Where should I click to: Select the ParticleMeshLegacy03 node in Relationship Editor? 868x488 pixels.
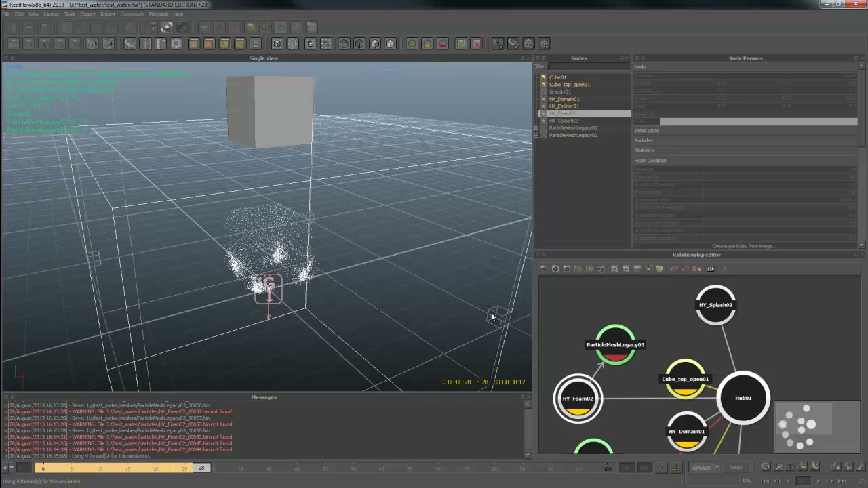coord(615,344)
